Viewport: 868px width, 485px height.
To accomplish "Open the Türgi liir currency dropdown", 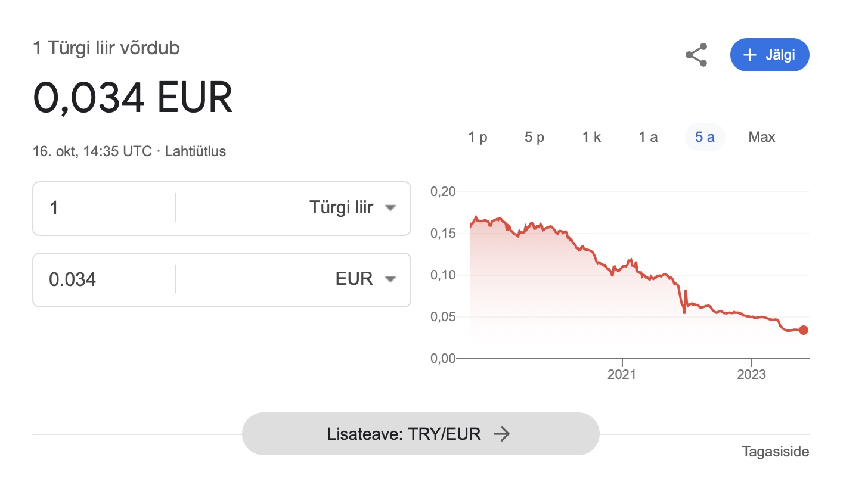I will point(353,208).
